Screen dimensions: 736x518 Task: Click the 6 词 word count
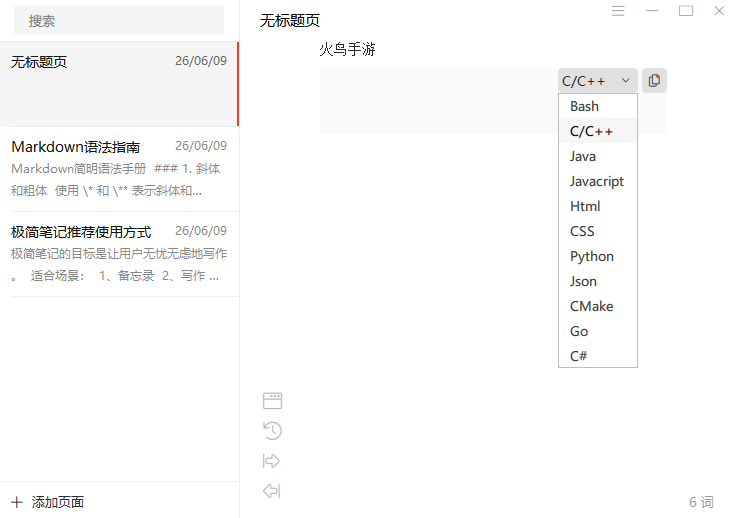[701, 502]
